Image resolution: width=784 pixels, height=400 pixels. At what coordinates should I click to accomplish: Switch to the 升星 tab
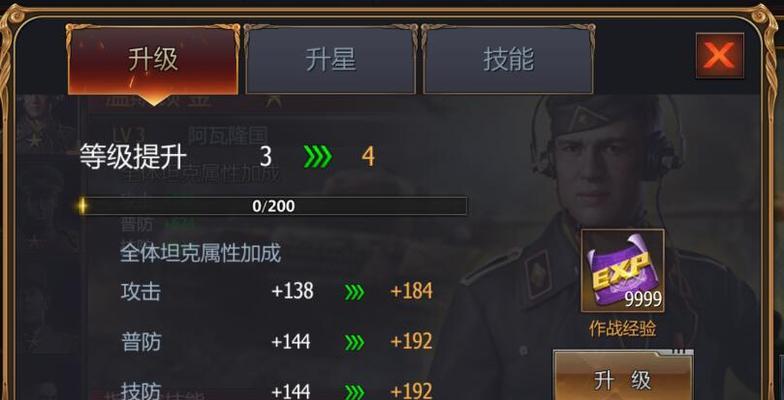pyautogui.click(x=330, y=60)
